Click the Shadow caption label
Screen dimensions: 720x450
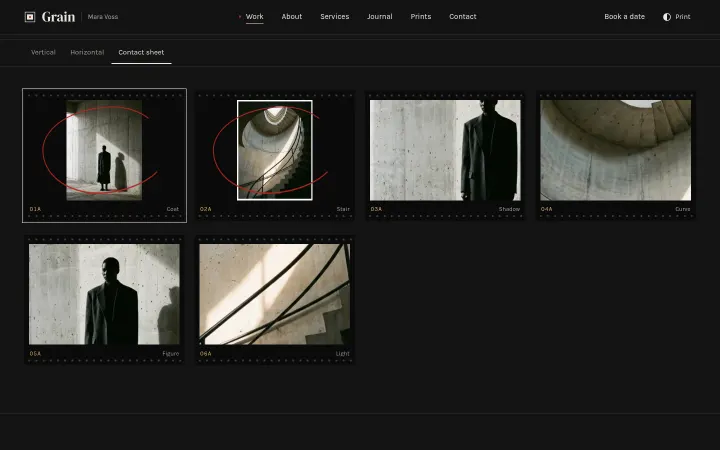pyautogui.click(x=509, y=209)
